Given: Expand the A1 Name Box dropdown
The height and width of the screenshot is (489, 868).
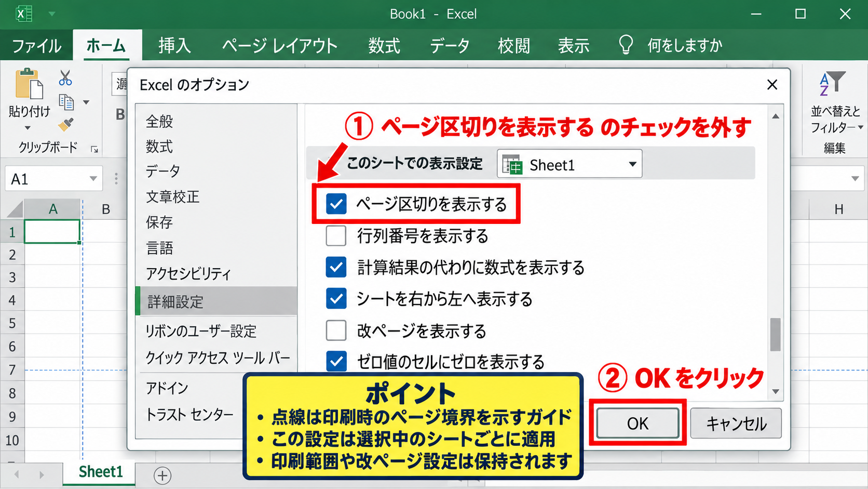Looking at the screenshot, I should point(93,179).
